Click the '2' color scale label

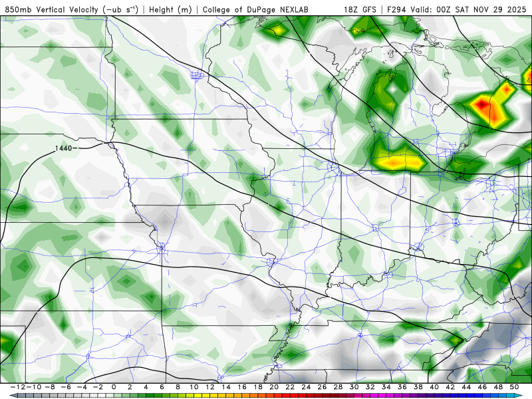point(130,387)
